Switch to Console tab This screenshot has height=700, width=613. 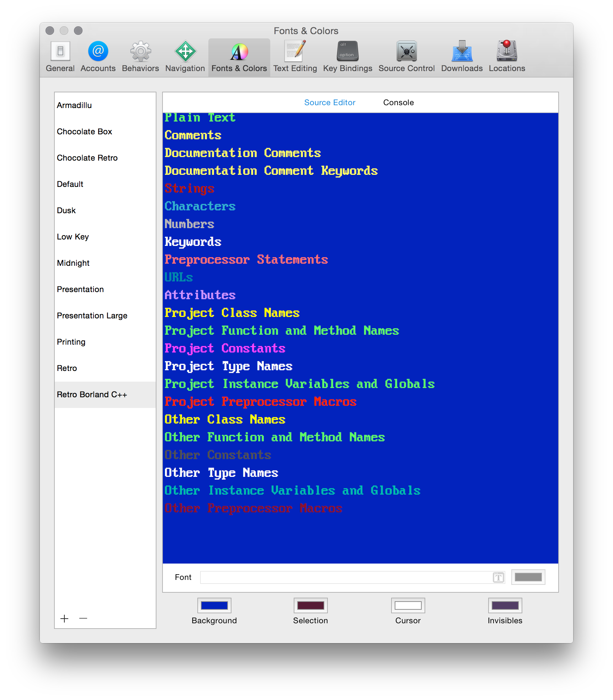click(398, 102)
